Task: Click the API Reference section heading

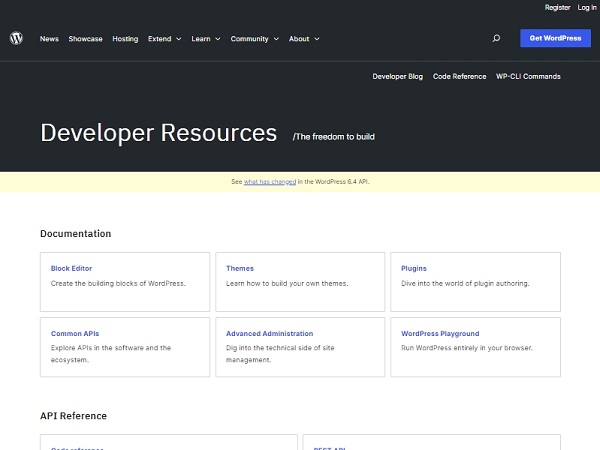Action: [x=73, y=416]
